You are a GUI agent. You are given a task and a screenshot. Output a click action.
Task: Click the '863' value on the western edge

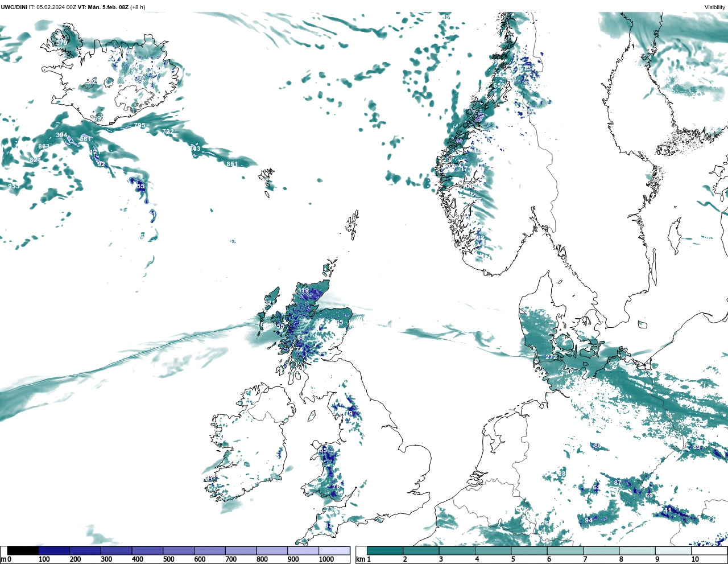coord(44,146)
